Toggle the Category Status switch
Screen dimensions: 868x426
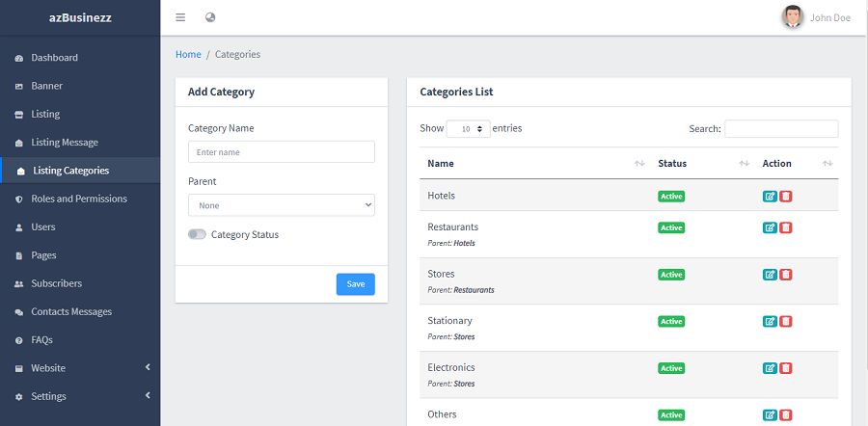pos(197,234)
